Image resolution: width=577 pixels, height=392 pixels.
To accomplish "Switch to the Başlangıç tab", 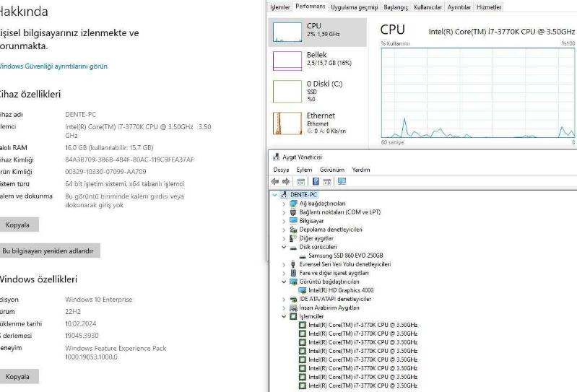I will tap(396, 6).
